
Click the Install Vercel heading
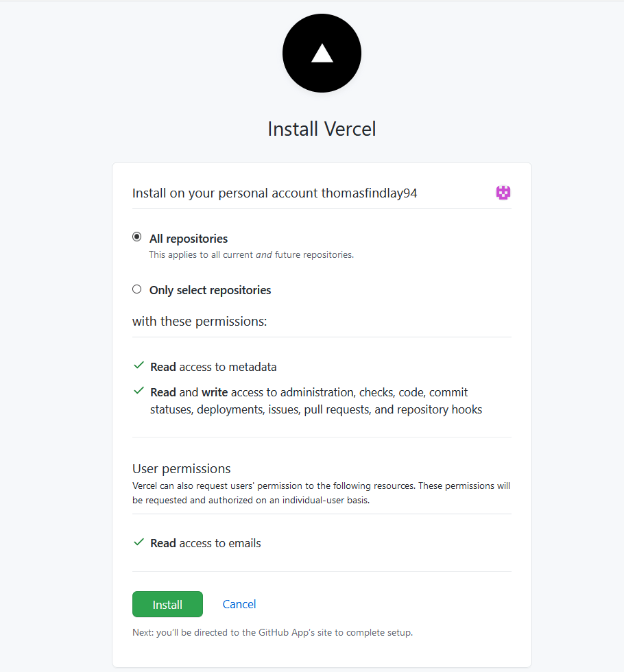click(322, 129)
